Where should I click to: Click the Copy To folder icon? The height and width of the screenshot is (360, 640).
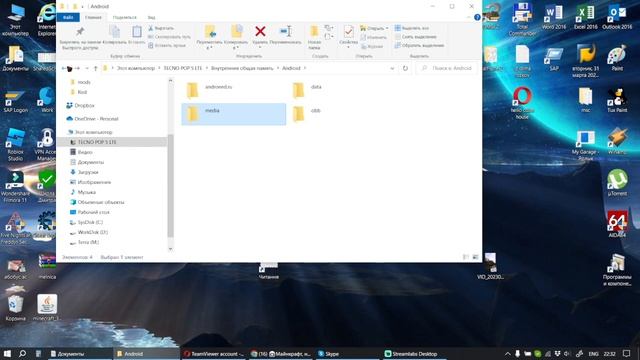[236, 32]
